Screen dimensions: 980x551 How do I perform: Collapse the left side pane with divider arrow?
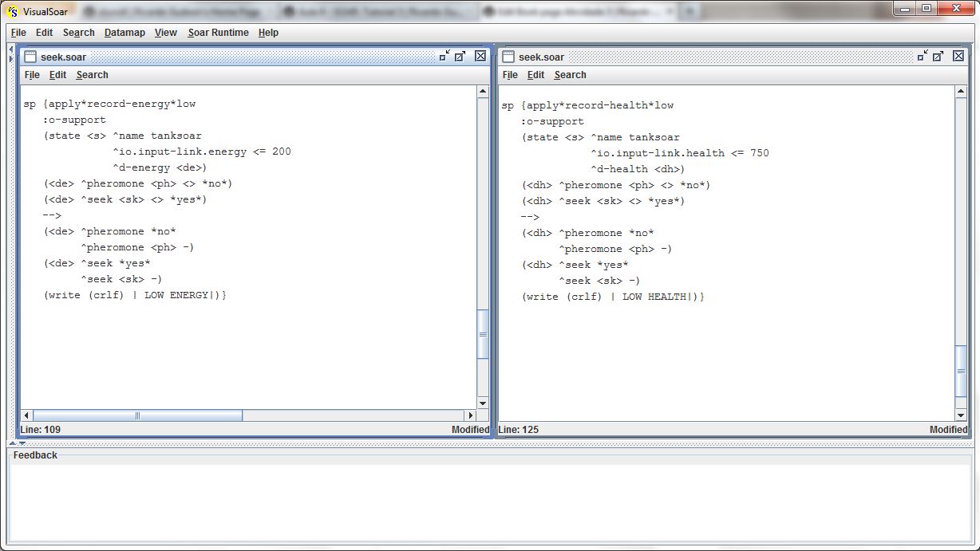tap(10, 49)
